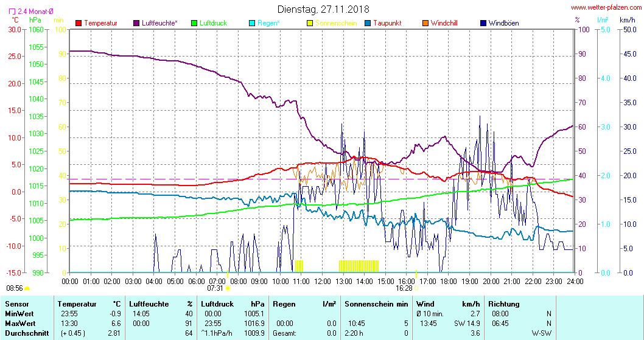Click the MinWert row label
Screen dimensions: 644x340
(x=19, y=314)
